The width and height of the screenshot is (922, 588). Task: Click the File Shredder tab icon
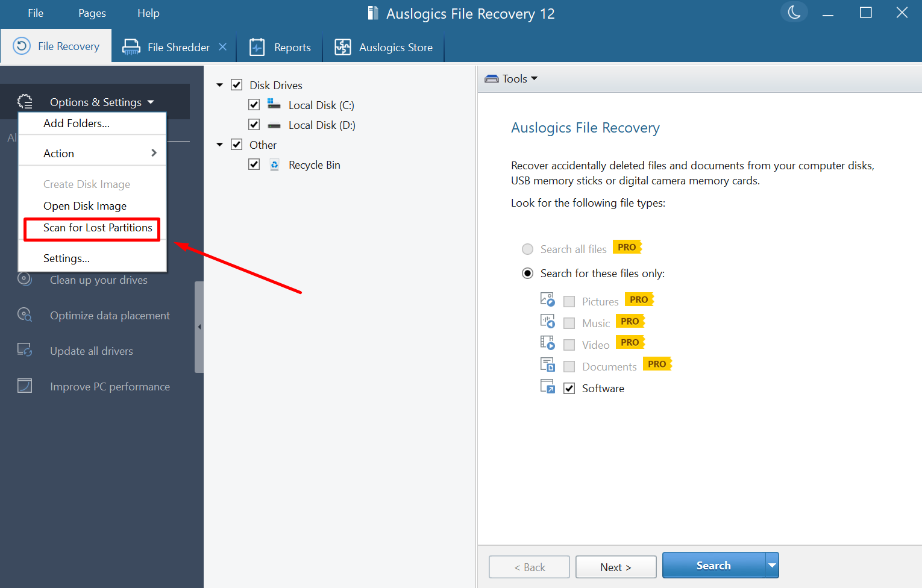point(131,47)
